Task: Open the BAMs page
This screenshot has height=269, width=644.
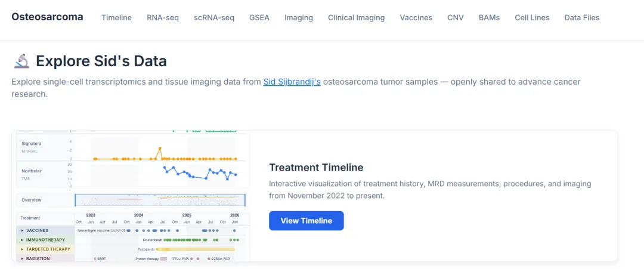Action: pyautogui.click(x=490, y=17)
